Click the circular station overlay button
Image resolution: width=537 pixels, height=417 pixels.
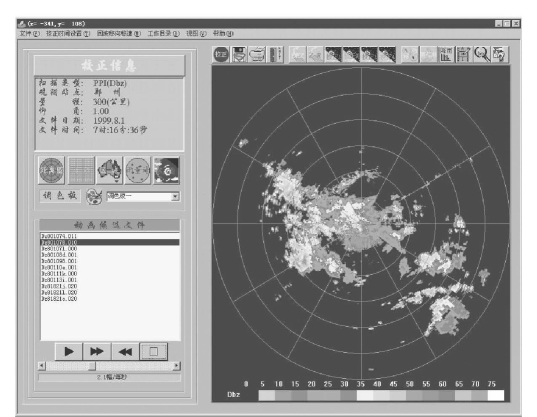(138, 170)
